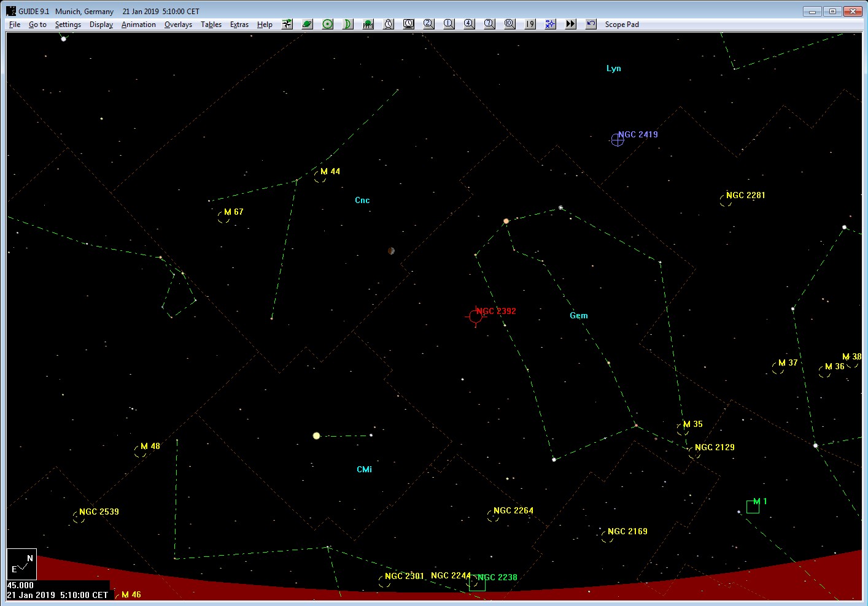Select cluster NGC 2281
The width and height of the screenshot is (868, 606).
coord(726,201)
